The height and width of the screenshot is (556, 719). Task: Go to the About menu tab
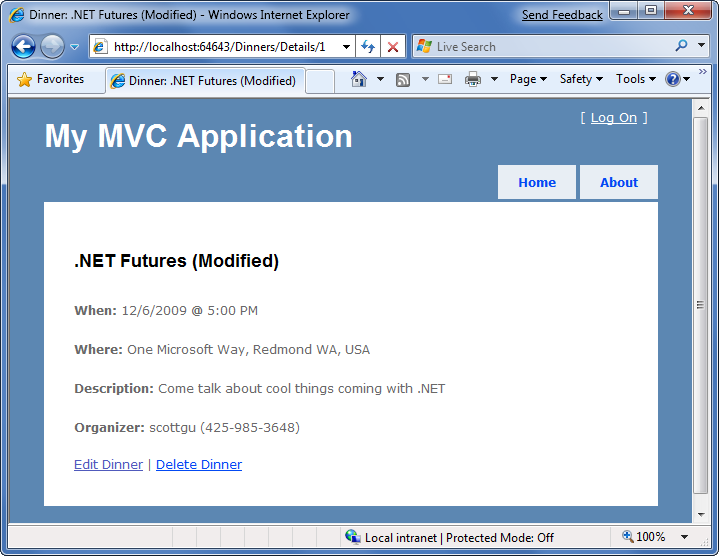pyautogui.click(x=618, y=183)
